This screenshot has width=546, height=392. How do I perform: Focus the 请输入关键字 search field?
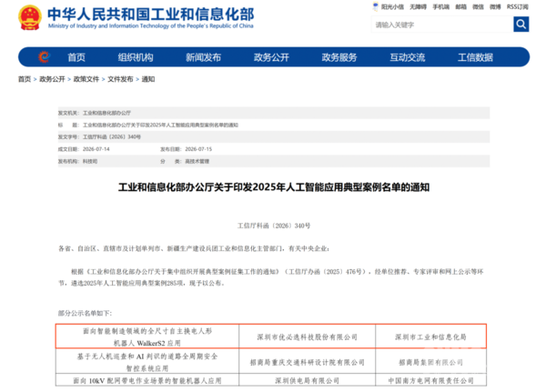(442, 25)
